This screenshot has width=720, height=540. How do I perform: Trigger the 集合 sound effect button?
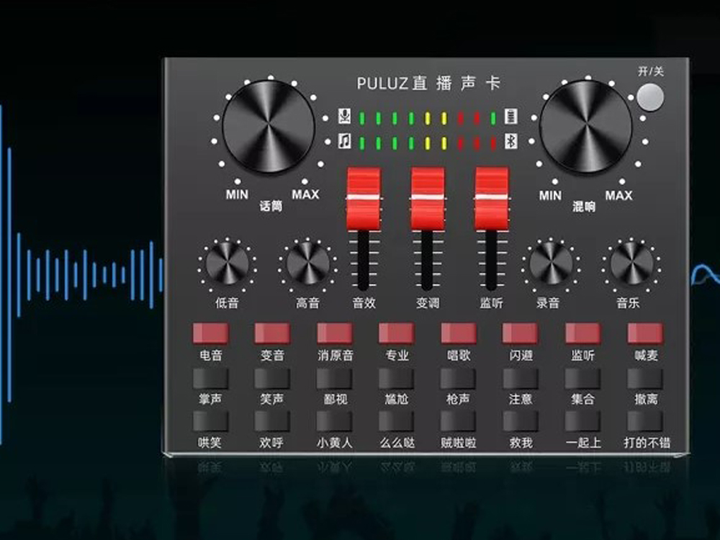(583, 378)
